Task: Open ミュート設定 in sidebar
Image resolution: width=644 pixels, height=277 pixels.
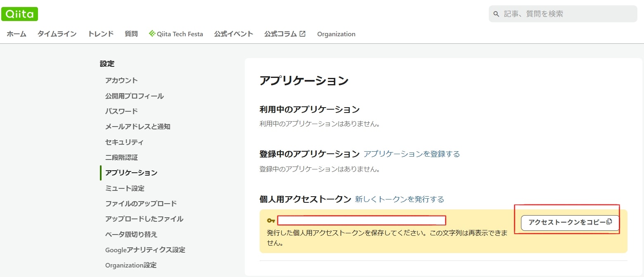Action: pyautogui.click(x=125, y=188)
